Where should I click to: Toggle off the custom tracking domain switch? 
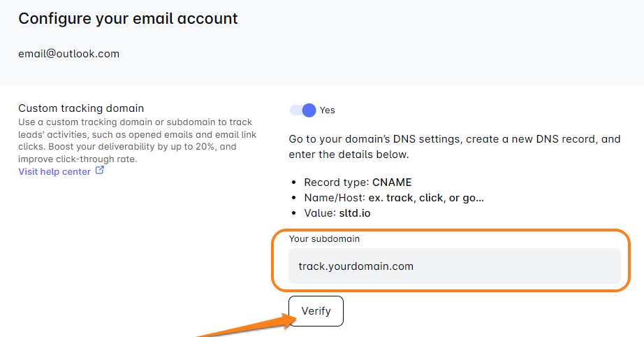tap(303, 110)
